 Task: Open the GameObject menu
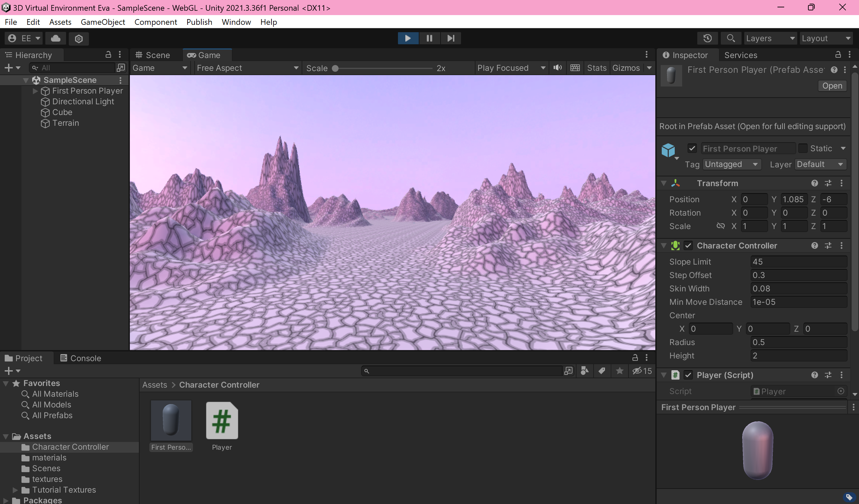pos(103,22)
